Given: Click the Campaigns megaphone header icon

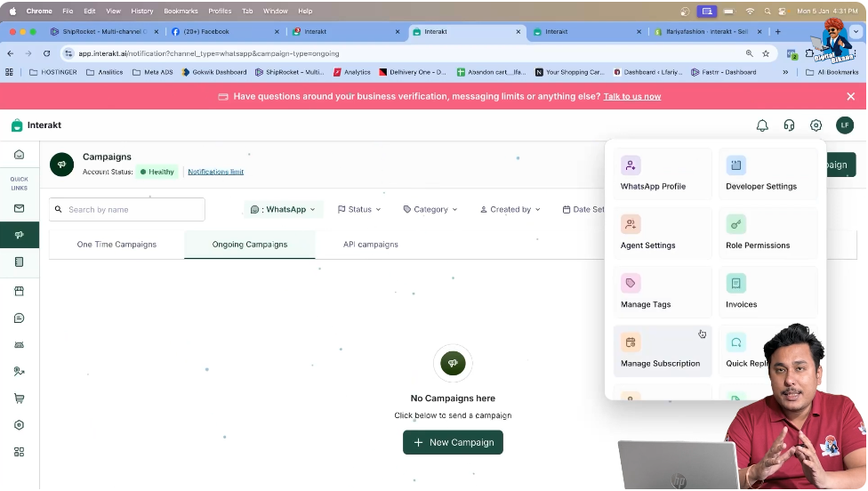Looking at the screenshot, I should tap(62, 165).
